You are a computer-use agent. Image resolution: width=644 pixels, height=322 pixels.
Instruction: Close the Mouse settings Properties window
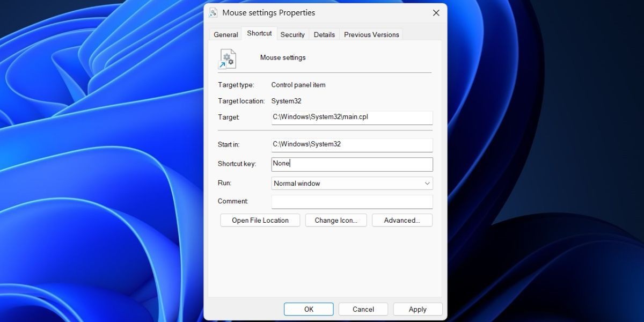coord(435,13)
